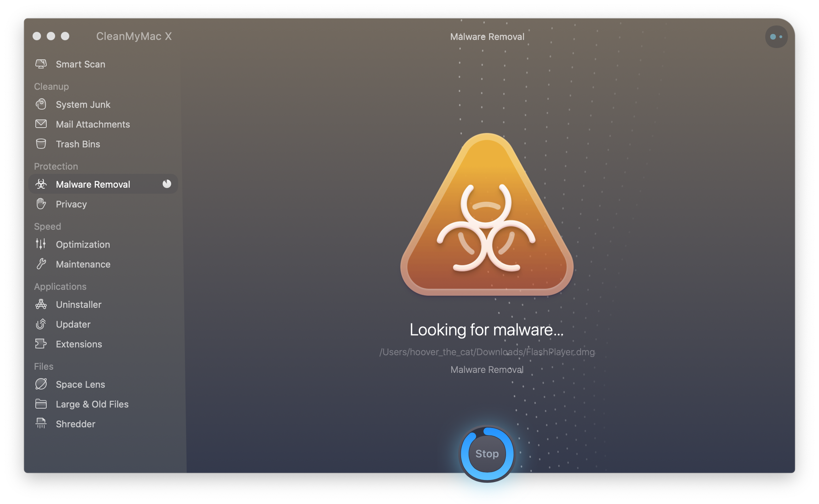Click the Space Lens planet icon
Viewport: 819px width, 504px height.
click(x=41, y=384)
